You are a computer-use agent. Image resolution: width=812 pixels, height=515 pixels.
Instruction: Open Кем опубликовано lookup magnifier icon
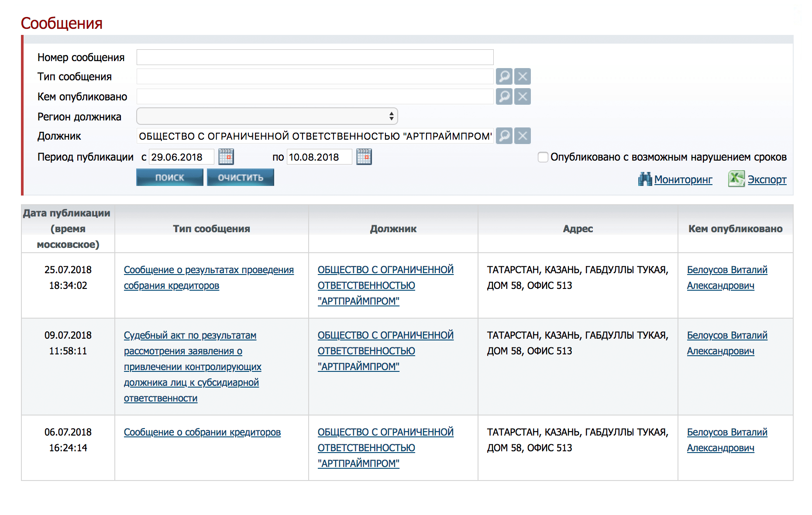pos(504,96)
